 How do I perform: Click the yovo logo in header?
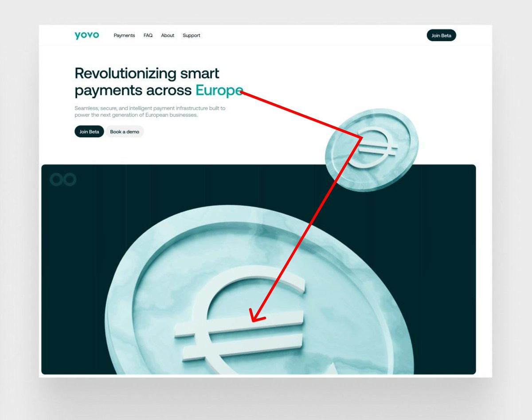tap(87, 35)
